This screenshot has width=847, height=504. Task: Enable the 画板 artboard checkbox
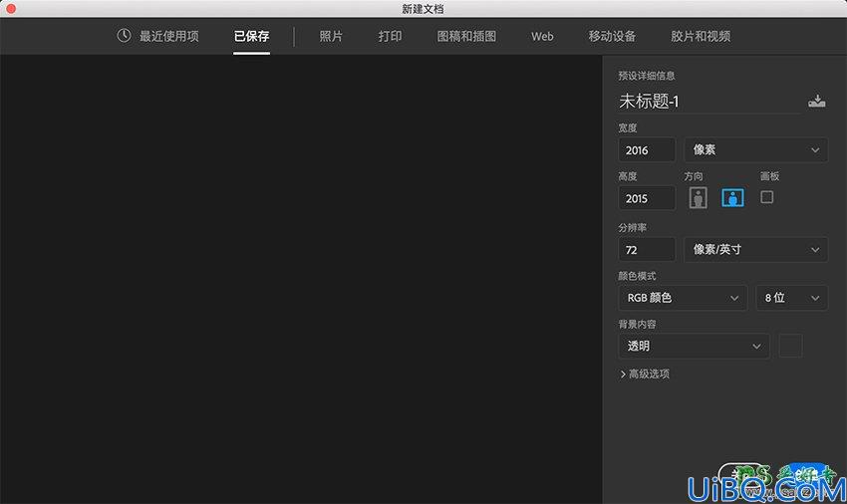(x=766, y=197)
